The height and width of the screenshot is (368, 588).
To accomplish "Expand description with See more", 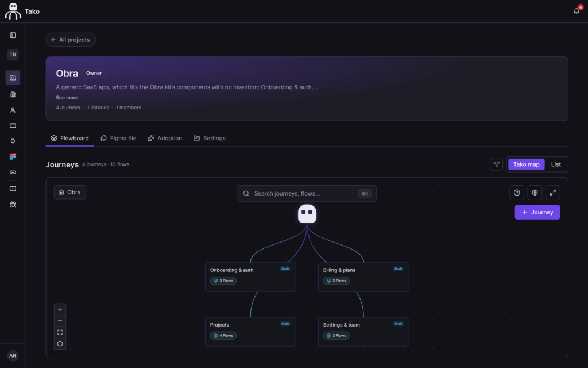I will pos(67,98).
